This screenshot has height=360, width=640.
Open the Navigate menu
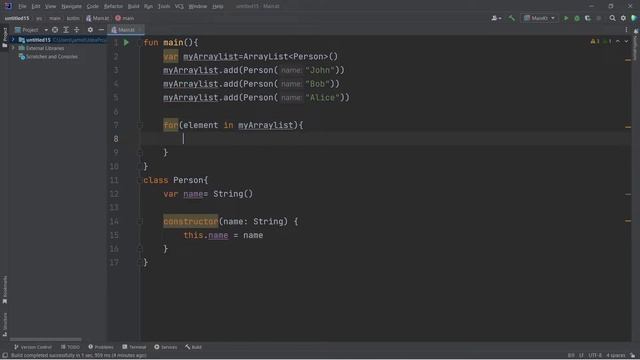(x=71, y=6)
